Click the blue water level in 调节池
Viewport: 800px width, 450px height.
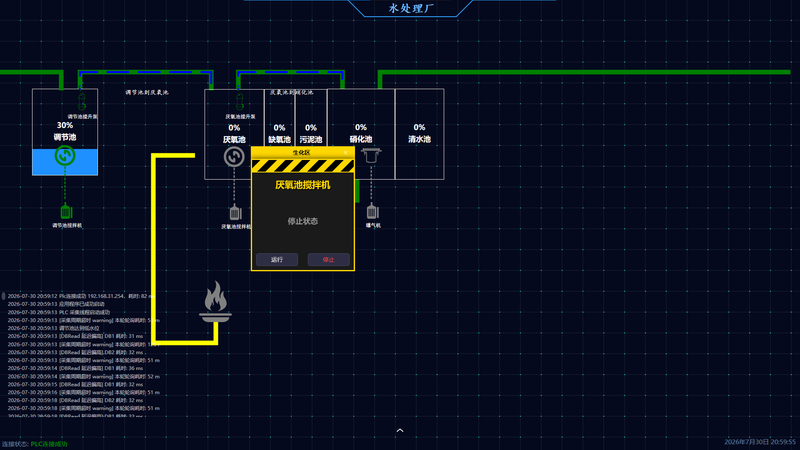coord(65,162)
